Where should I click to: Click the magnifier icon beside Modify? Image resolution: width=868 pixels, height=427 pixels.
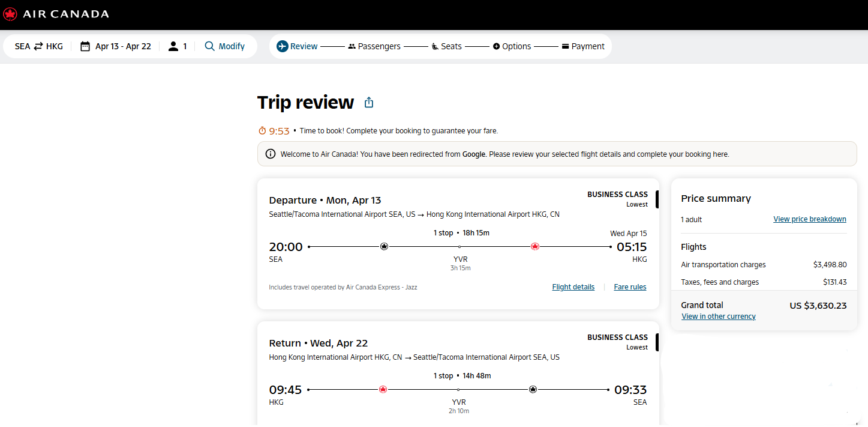pyautogui.click(x=209, y=46)
